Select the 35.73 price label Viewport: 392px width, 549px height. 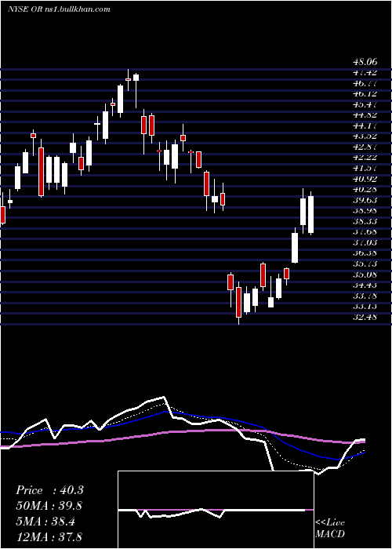[x=364, y=264]
